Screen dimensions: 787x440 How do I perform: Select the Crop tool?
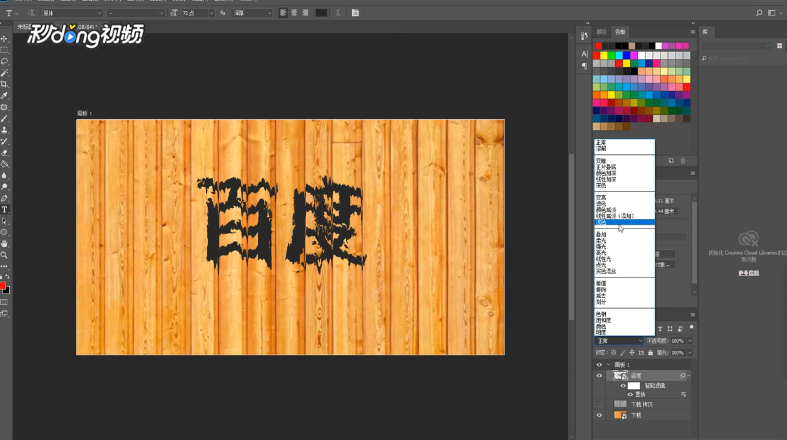[x=5, y=84]
